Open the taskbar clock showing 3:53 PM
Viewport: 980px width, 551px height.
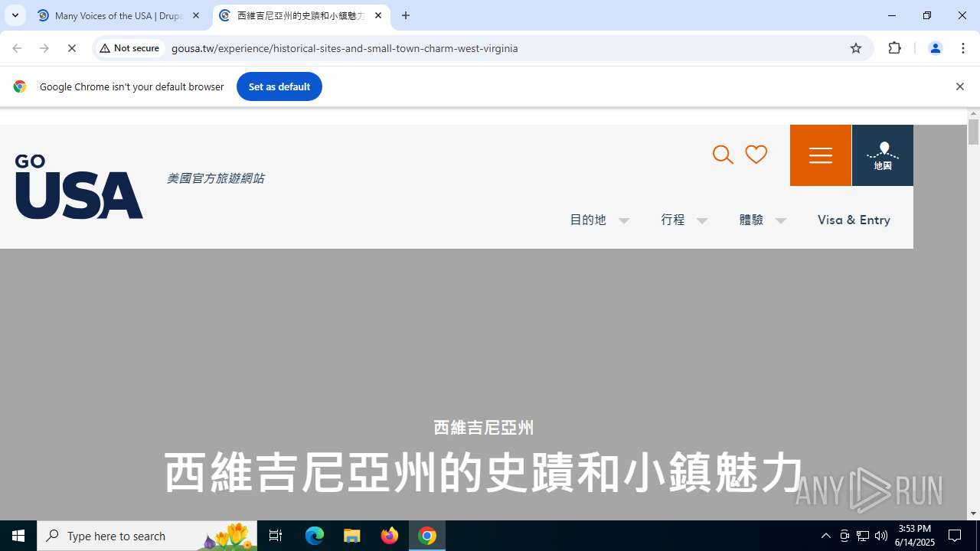pyautogui.click(x=916, y=536)
